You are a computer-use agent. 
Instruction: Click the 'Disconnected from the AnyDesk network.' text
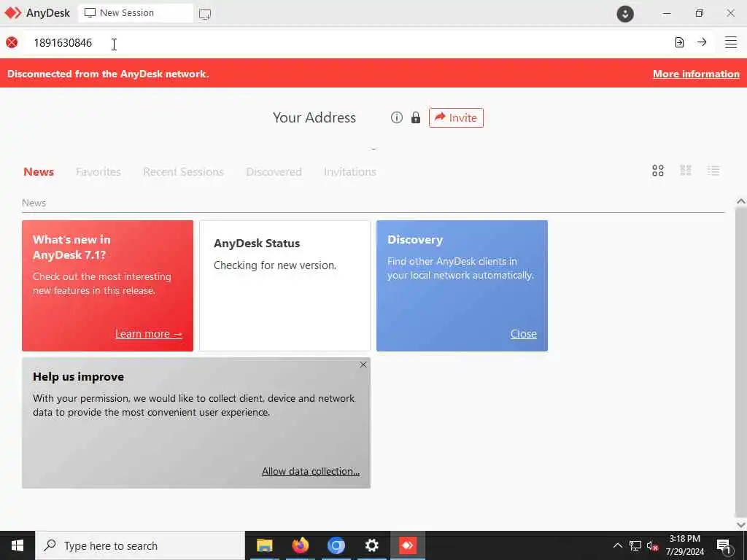click(108, 74)
